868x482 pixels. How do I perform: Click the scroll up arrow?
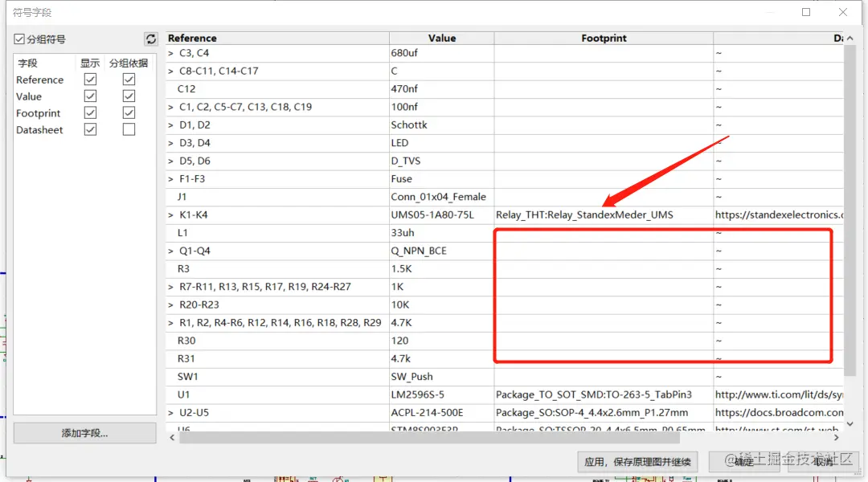(850, 39)
